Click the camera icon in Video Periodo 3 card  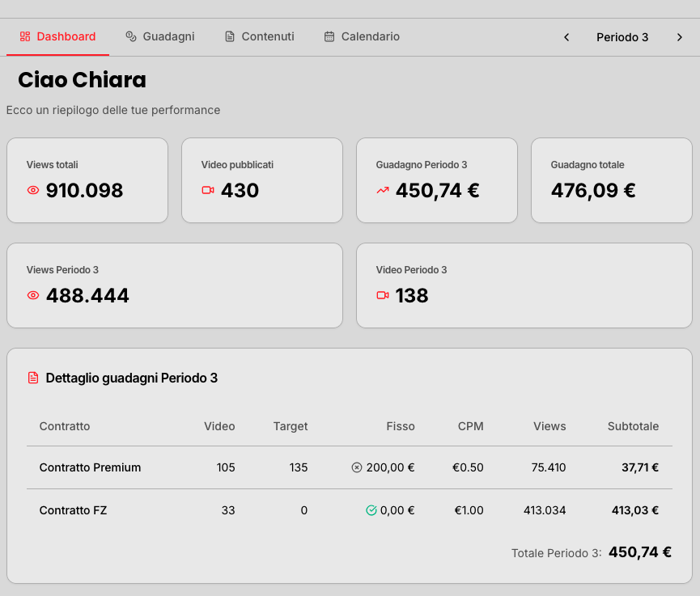coord(383,295)
